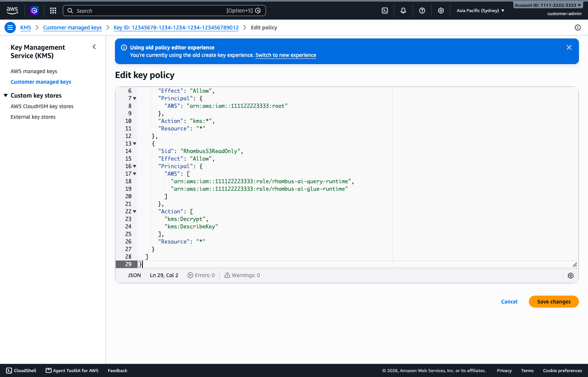Open the Feedback link in footer
Viewport: 588px width, 377px height.
coord(118,371)
